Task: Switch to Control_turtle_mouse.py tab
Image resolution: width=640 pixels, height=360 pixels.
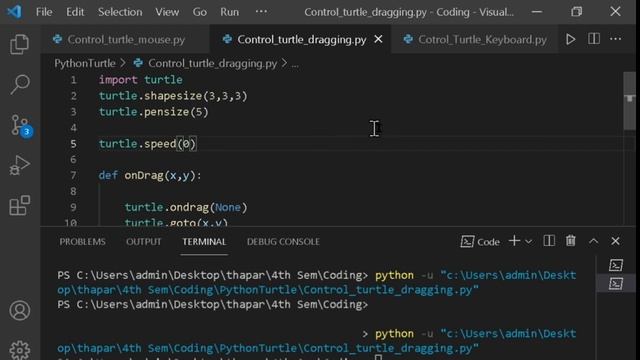Action: (125, 40)
